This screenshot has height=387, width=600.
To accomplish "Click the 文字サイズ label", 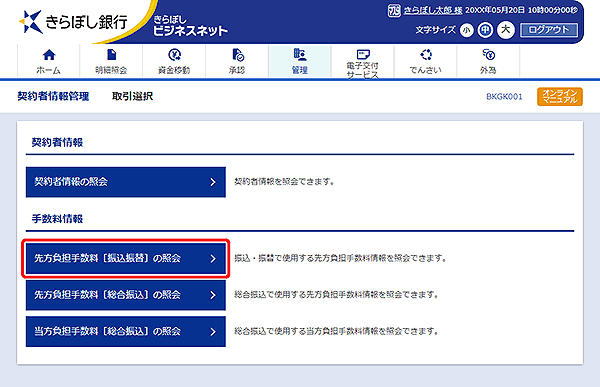I will pyautogui.click(x=435, y=30).
